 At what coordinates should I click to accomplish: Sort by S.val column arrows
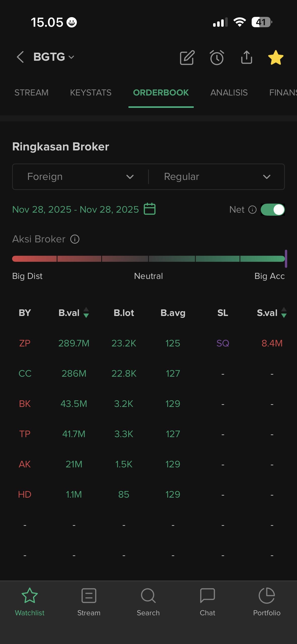coord(284,313)
